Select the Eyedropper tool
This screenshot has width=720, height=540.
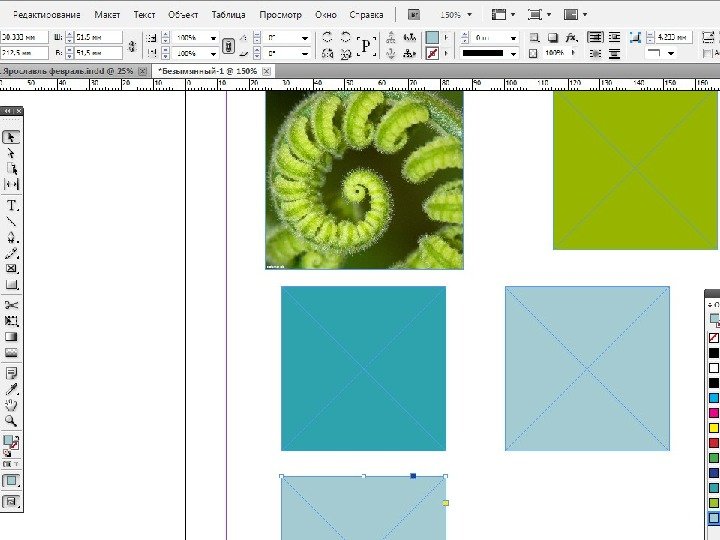coord(11,389)
